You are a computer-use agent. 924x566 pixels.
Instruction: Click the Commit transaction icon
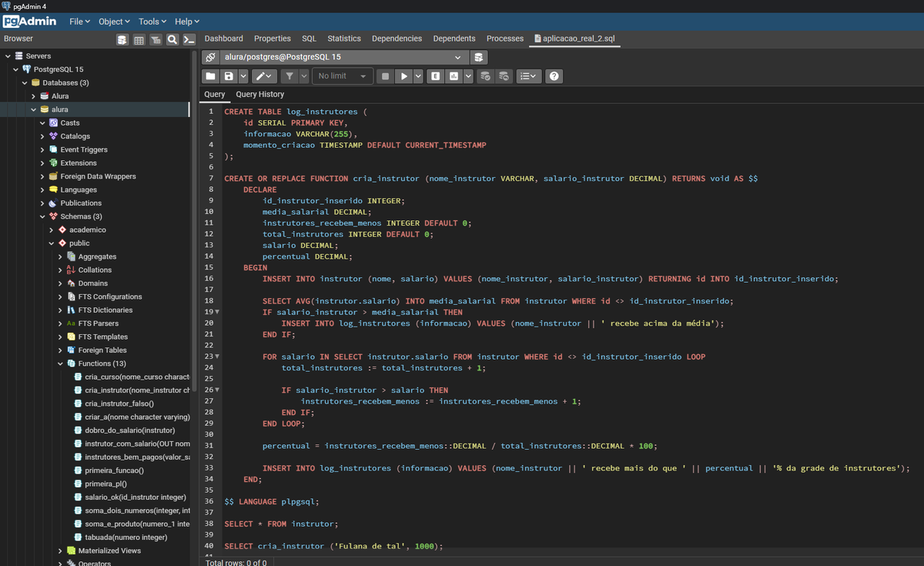[485, 76]
